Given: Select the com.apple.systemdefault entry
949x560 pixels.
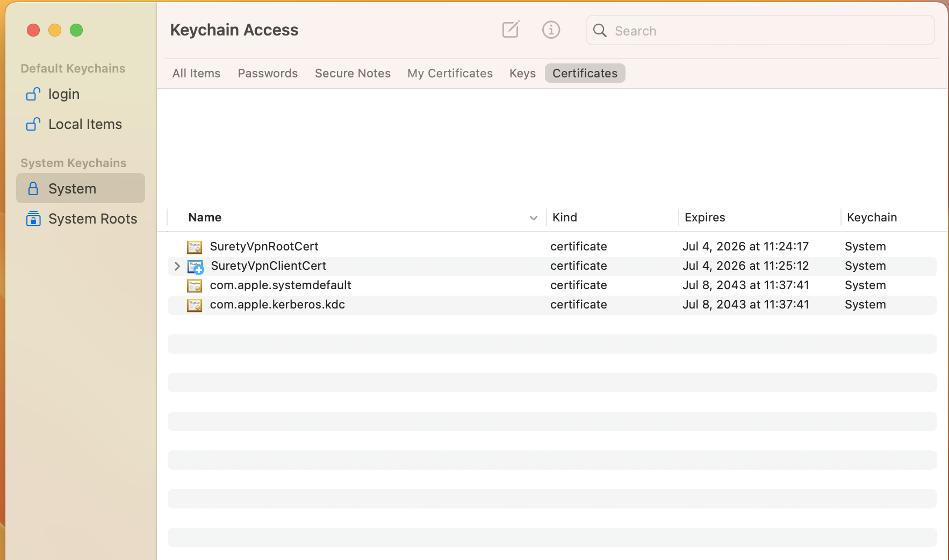Looking at the screenshot, I should (280, 285).
